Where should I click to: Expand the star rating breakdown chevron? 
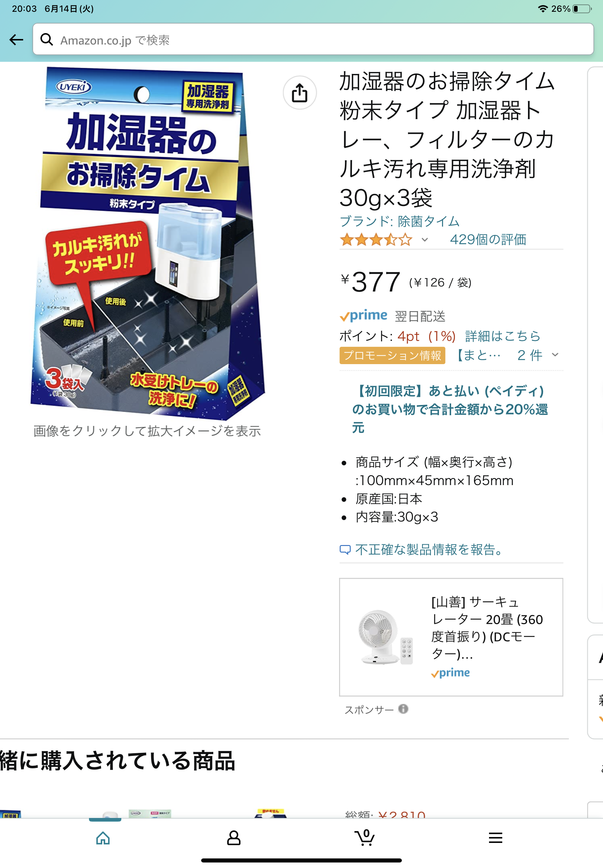pos(425,239)
